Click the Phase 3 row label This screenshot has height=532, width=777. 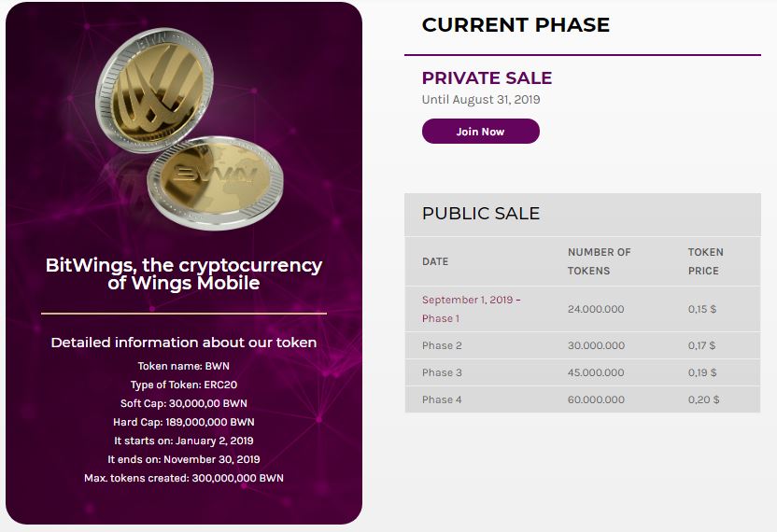pyautogui.click(x=442, y=372)
